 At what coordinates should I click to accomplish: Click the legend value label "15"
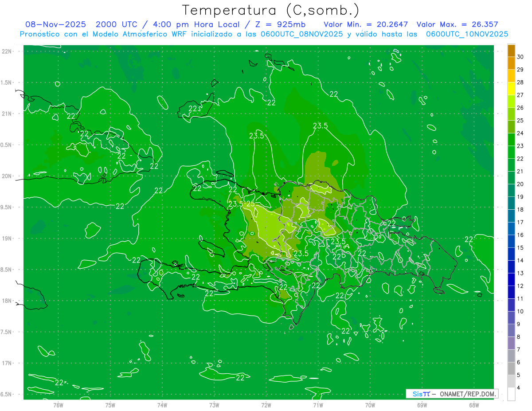tap(520, 248)
